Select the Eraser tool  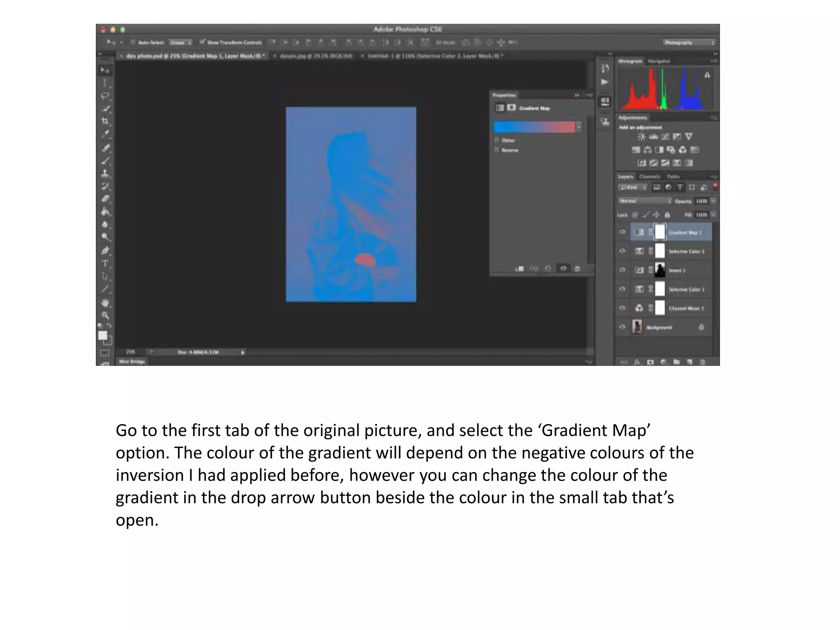(x=105, y=199)
